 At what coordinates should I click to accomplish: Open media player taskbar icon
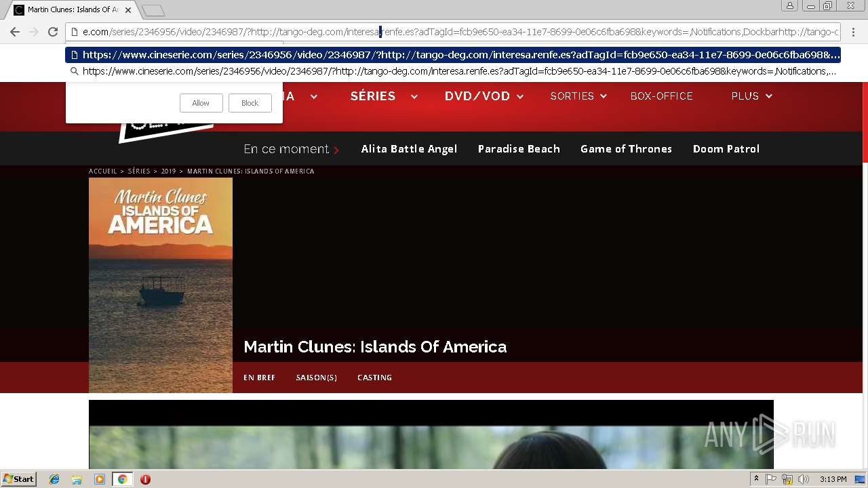point(100,479)
